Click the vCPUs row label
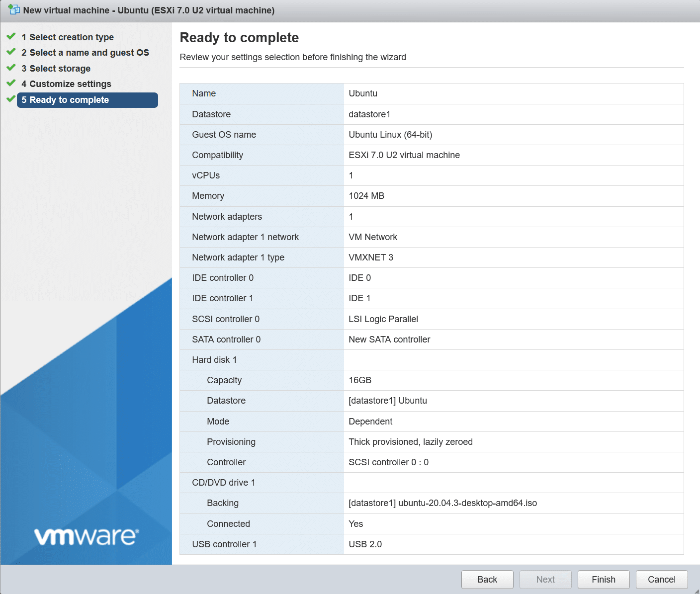 [206, 175]
